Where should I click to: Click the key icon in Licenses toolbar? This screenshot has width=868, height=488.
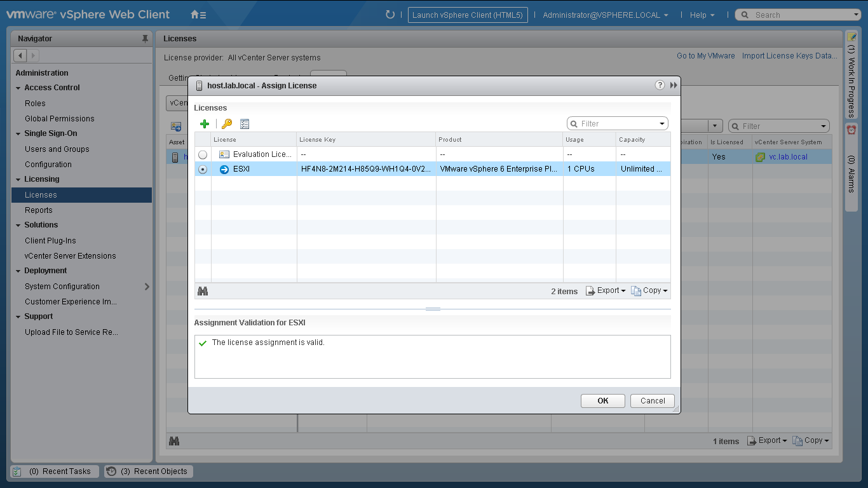[226, 124]
